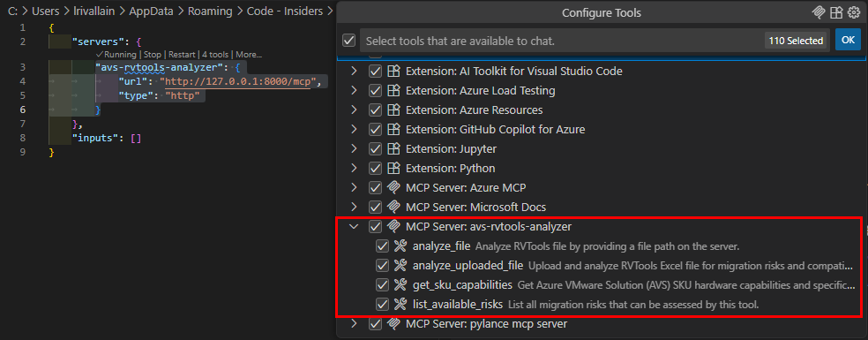Screen dimensions: 868x340
Task: Disable the analyze_uploaded_file tool checkbox
Action: pyautogui.click(x=383, y=265)
